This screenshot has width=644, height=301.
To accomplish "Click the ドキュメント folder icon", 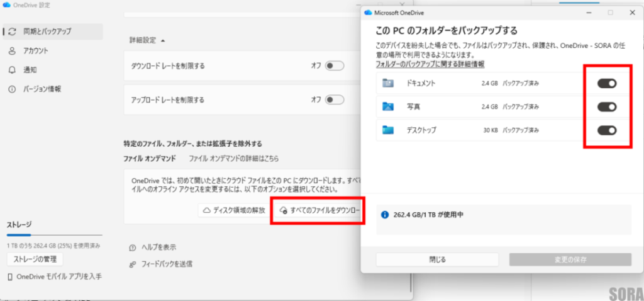I will tap(387, 84).
